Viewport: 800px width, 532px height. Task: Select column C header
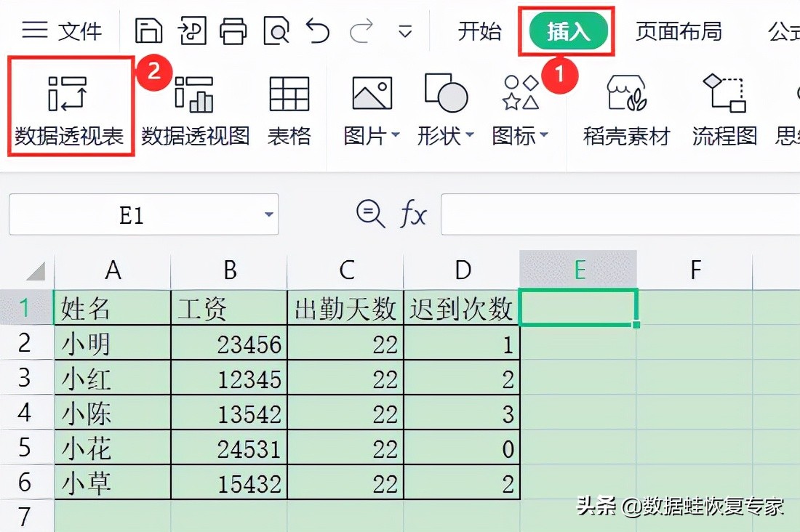point(346,270)
